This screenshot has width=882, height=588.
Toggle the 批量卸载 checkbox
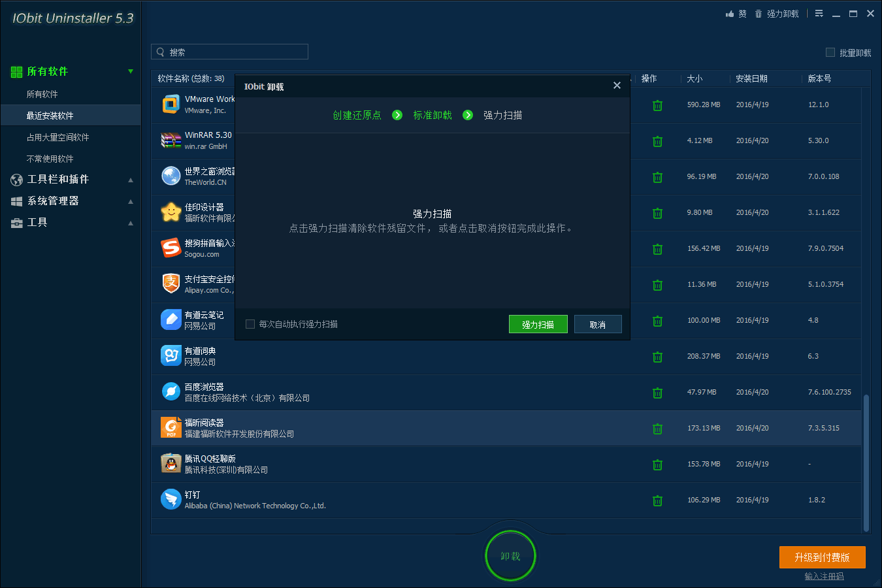click(x=830, y=52)
